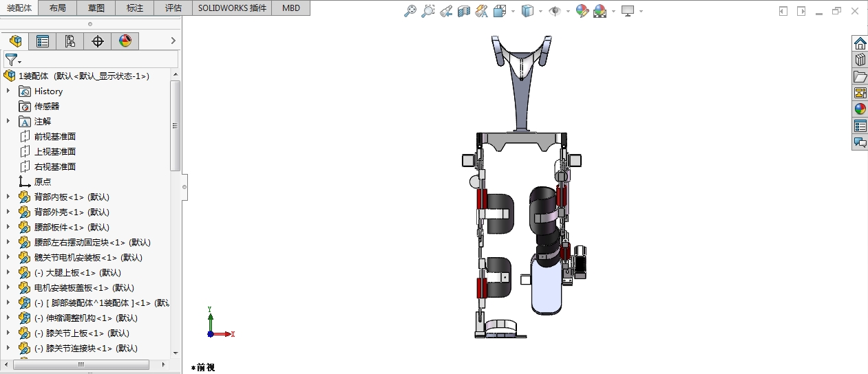This screenshot has height=374, width=868.
Task: Select 前视基准面 in the feature tree
Action: pyautogui.click(x=55, y=136)
